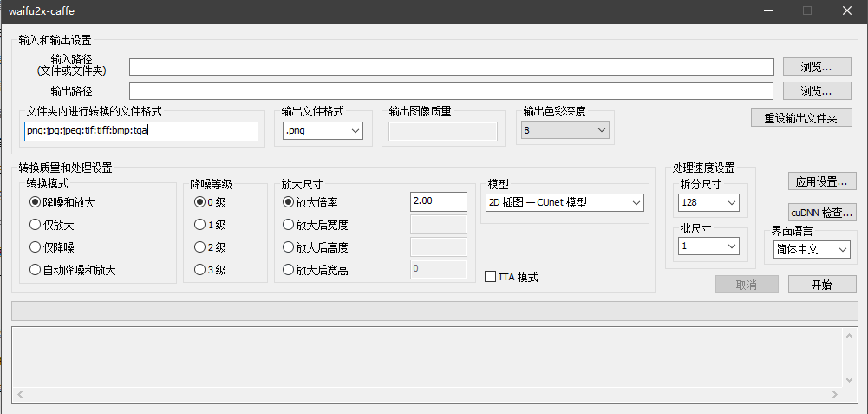The image size is (868, 414).
Task: Click the log area scroll-left arrow
Action: click(x=20, y=394)
